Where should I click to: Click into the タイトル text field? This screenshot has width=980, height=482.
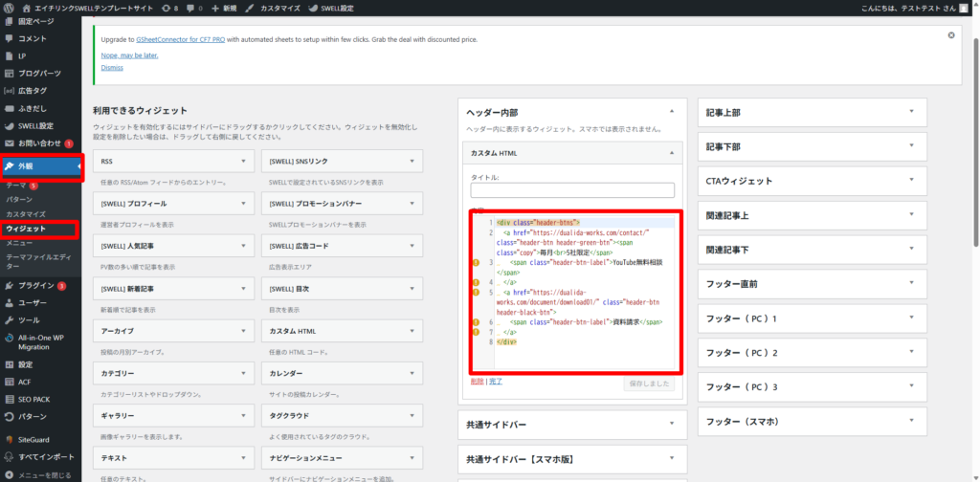[572, 190]
